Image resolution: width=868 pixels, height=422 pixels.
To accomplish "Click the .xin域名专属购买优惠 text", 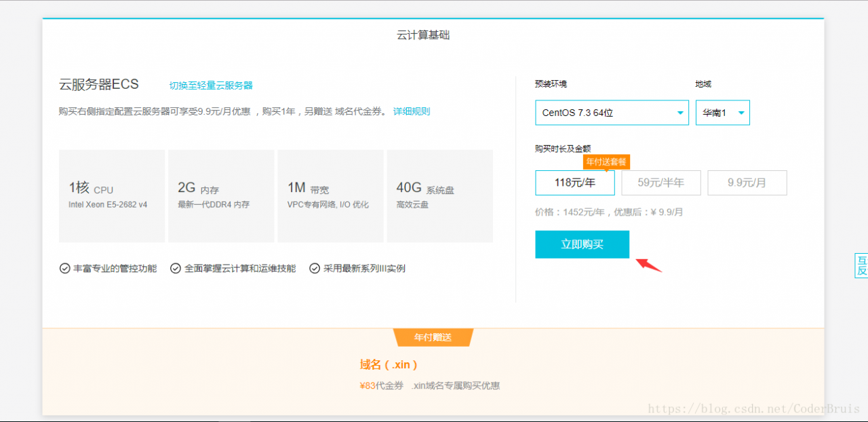I will point(456,385).
